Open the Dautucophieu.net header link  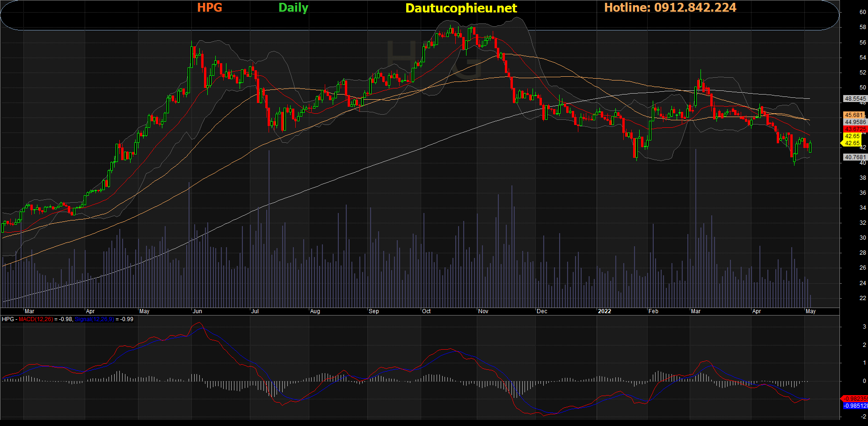pyautogui.click(x=461, y=8)
